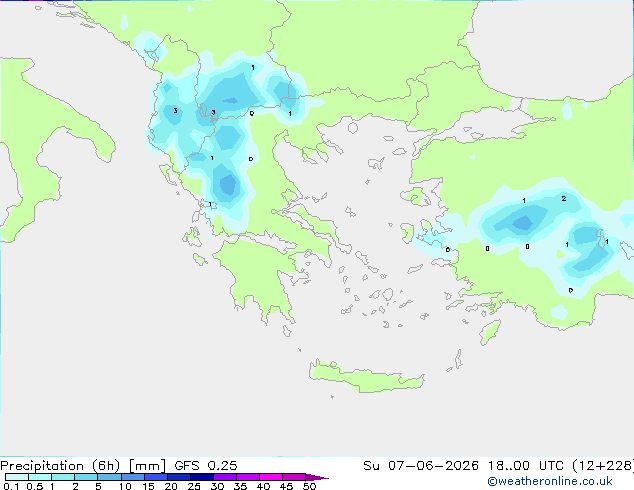Click the '(12+228)' forecast run label
The image size is (634, 490).
(603, 466)
